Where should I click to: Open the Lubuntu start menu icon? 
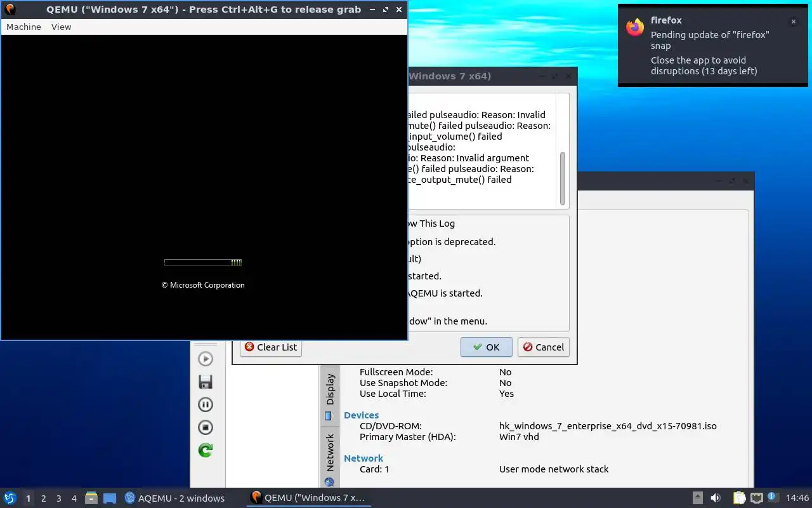tap(10, 498)
